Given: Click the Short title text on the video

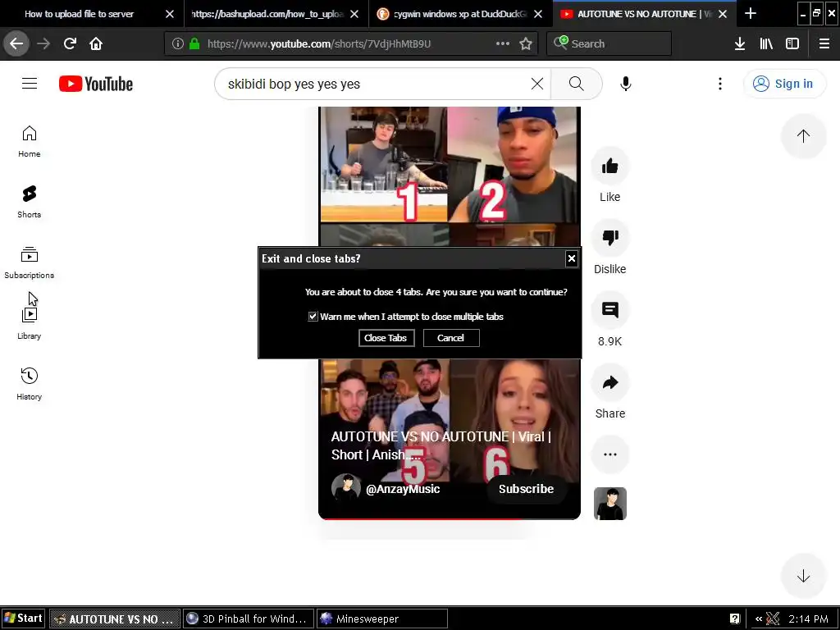Looking at the screenshot, I should [x=441, y=445].
